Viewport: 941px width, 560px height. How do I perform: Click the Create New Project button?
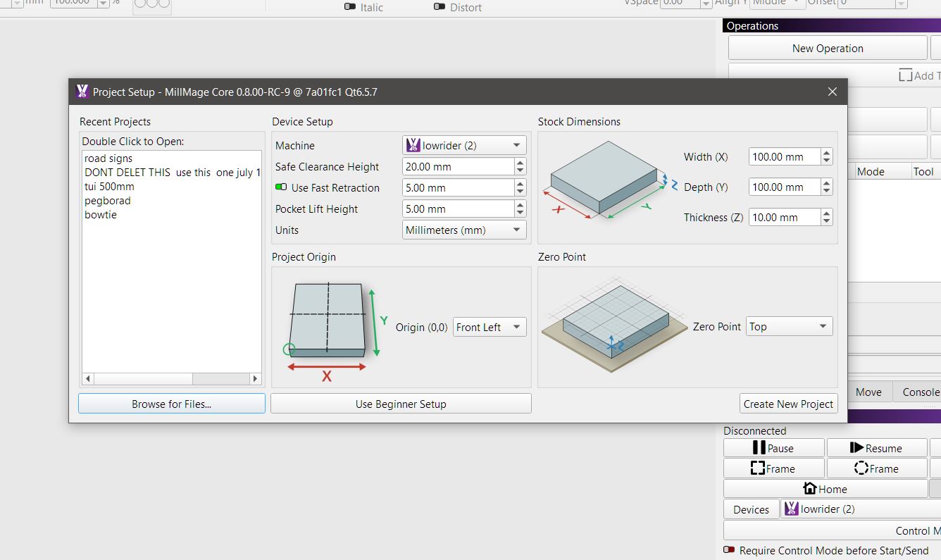pyautogui.click(x=788, y=404)
